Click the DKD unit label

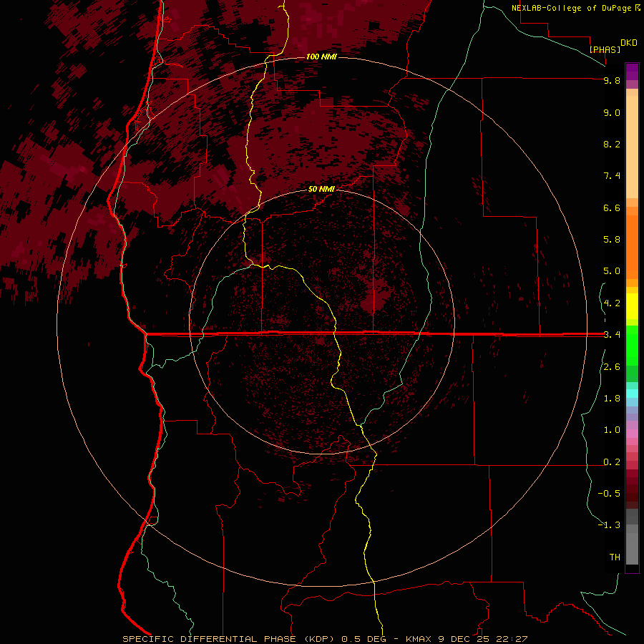coord(629,43)
